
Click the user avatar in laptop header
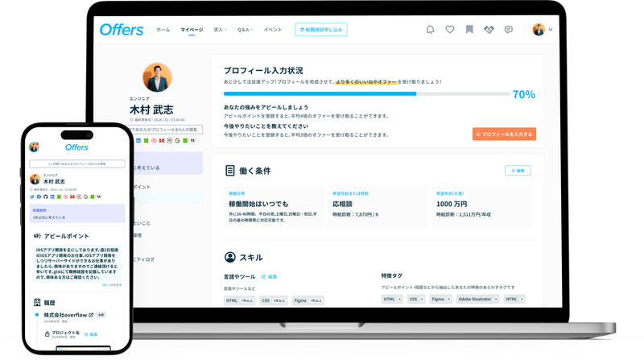(x=539, y=30)
